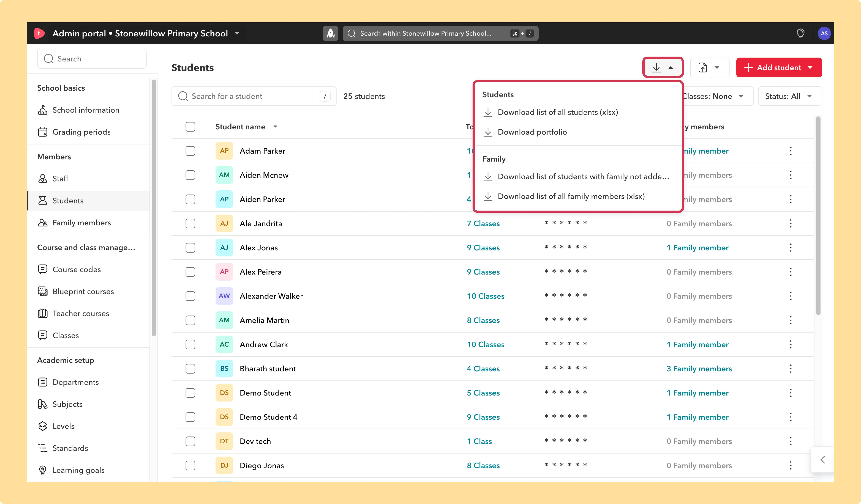861x504 pixels.
Task: Click the sidebar Search field
Action: click(x=92, y=59)
